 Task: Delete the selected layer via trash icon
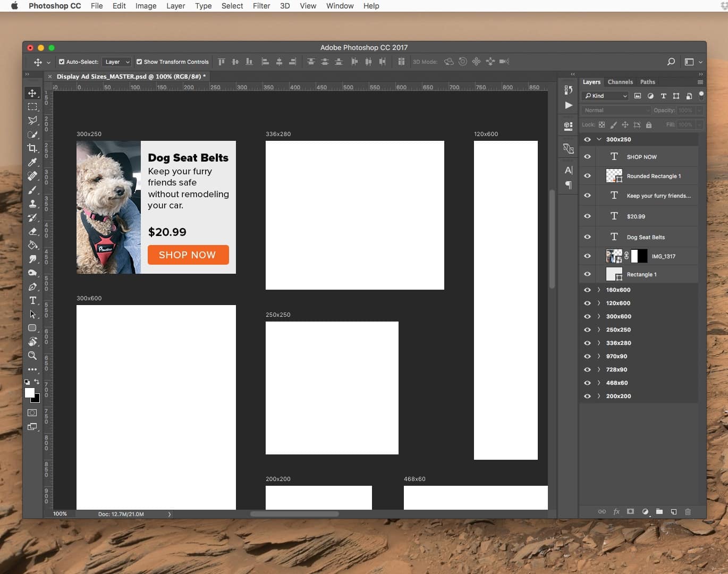[x=688, y=512]
